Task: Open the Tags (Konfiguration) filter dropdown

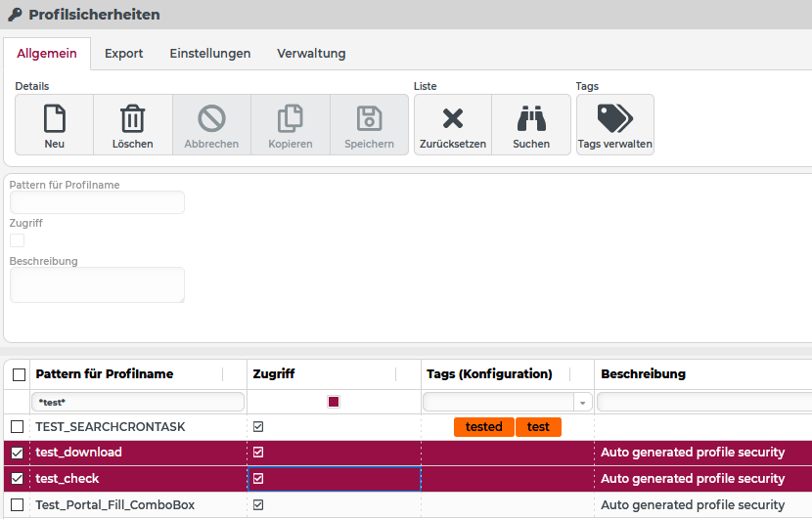Action: (x=583, y=403)
